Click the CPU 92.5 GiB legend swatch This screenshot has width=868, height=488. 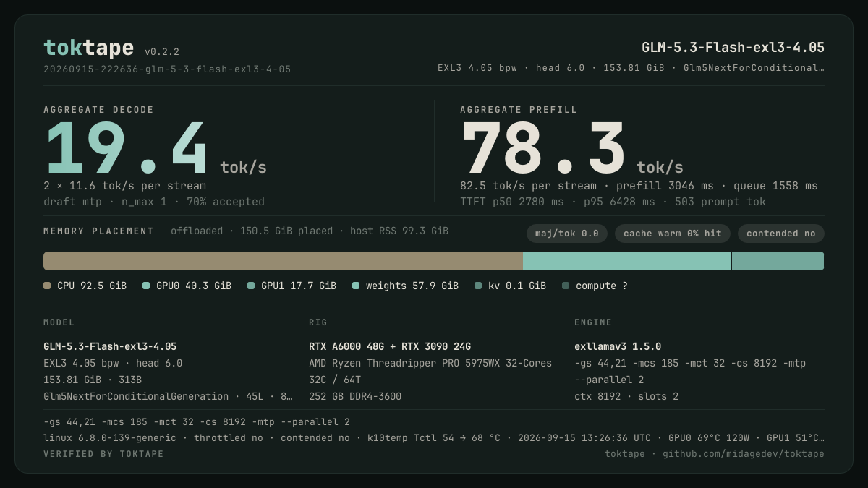47,286
